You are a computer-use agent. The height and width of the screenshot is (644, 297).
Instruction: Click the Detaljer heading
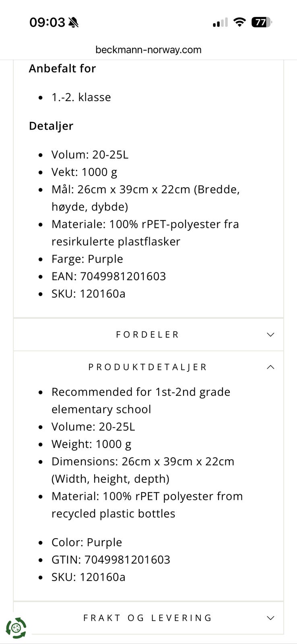point(51,126)
